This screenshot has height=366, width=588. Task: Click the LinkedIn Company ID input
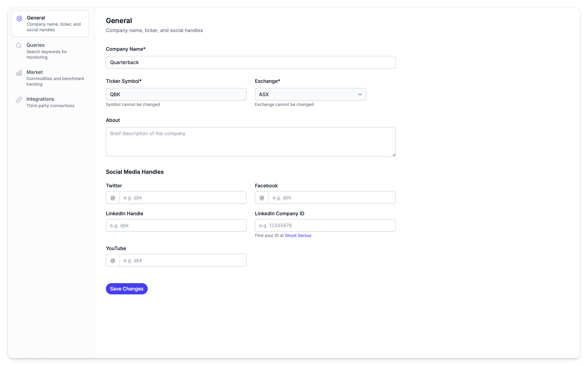[x=325, y=225]
